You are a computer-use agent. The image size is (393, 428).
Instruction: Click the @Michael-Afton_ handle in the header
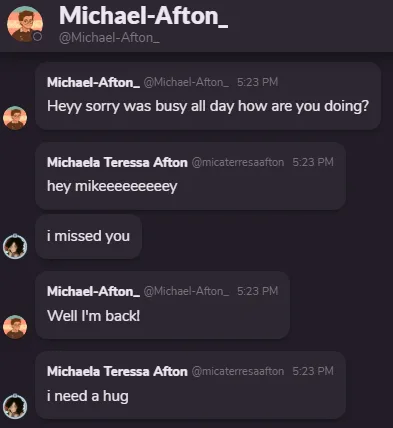pyautogui.click(x=109, y=38)
